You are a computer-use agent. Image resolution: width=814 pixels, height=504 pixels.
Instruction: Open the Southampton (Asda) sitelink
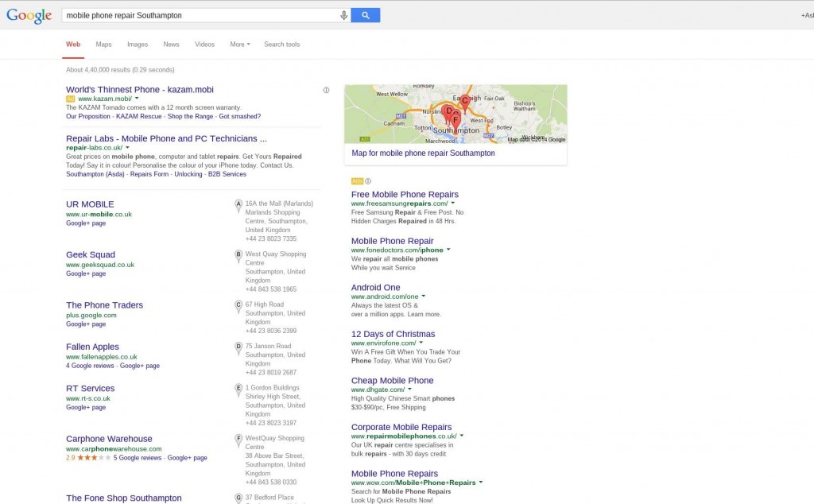click(95, 174)
